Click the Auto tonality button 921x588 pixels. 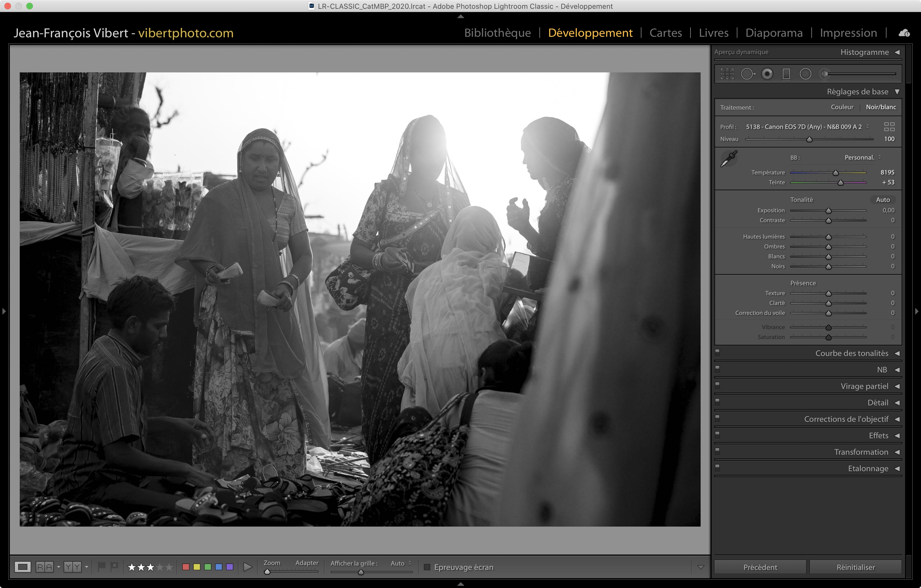point(883,200)
